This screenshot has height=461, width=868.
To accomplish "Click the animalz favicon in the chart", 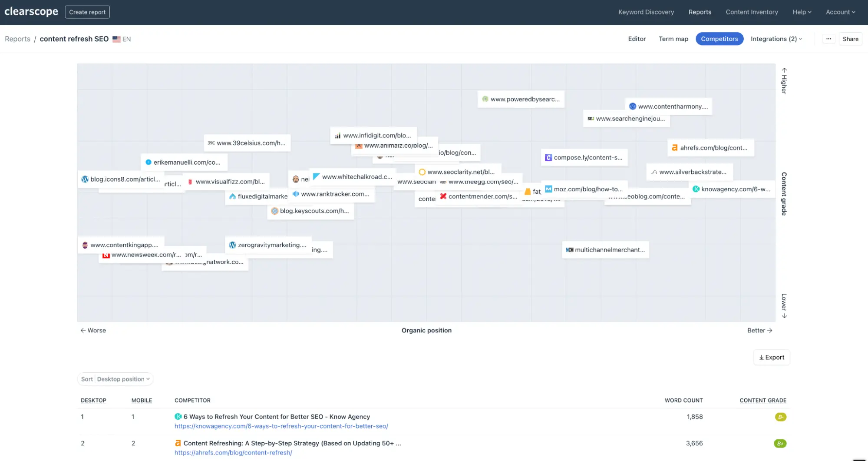I will point(359,146).
